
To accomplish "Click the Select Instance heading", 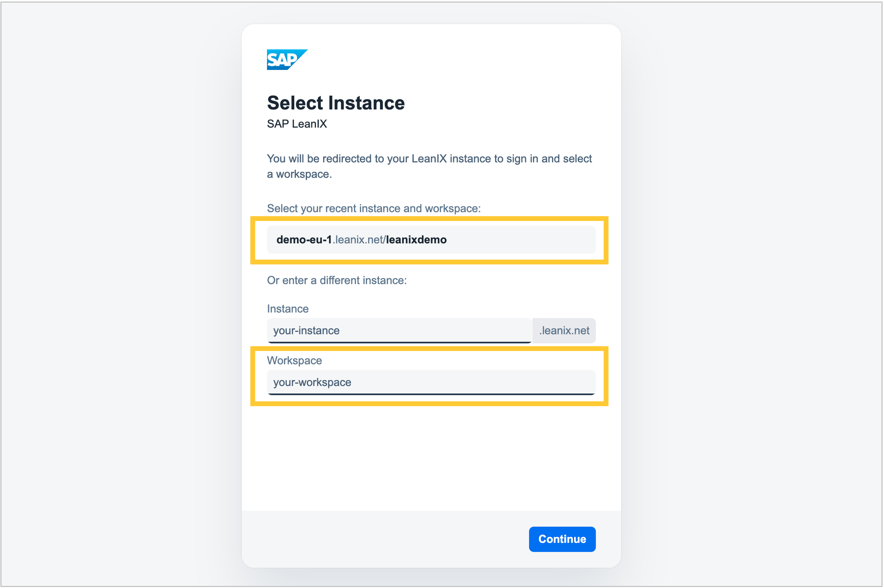I will pyautogui.click(x=336, y=103).
